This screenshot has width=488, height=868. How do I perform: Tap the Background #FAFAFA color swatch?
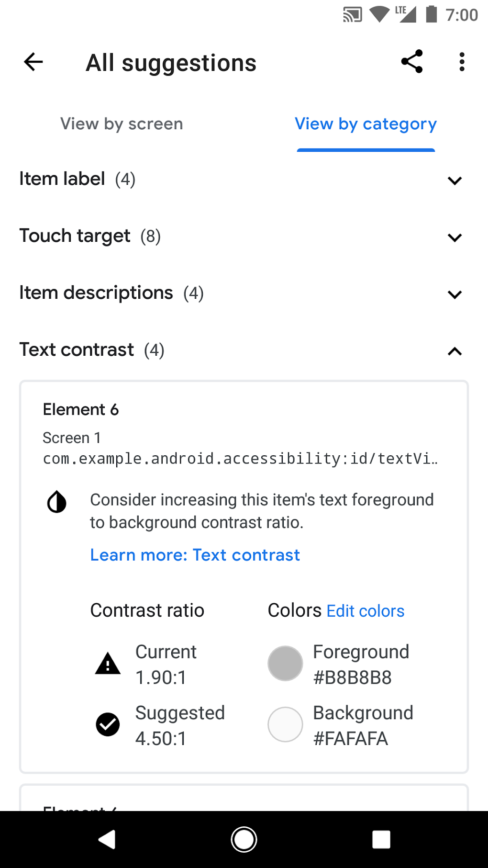pyautogui.click(x=285, y=724)
